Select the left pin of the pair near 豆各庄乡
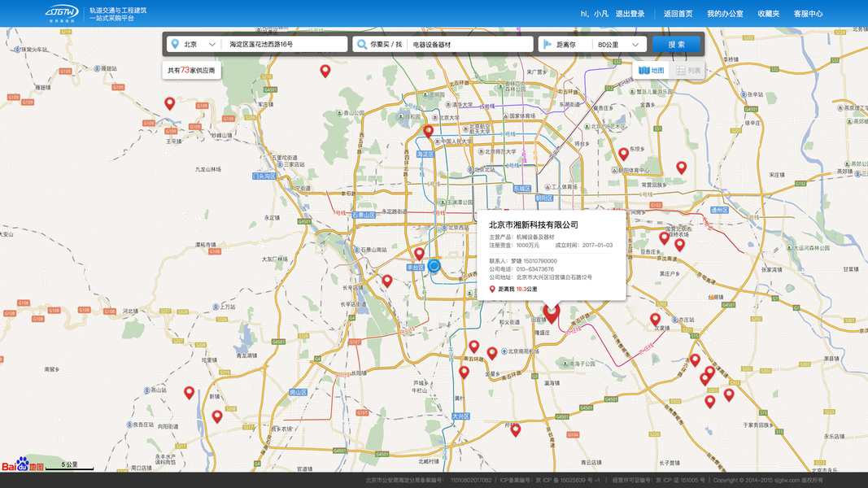This screenshot has width=868, height=488. click(664, 238)
